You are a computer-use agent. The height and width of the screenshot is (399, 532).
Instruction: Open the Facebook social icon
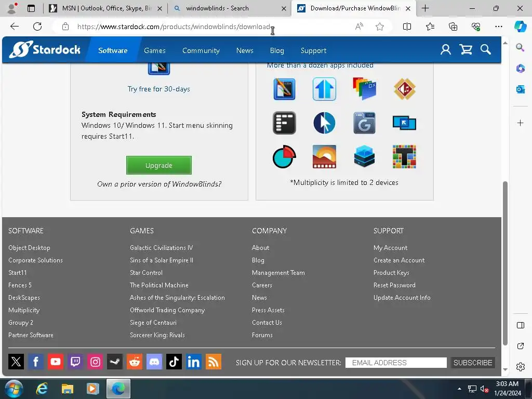pyautogui.click(x=36, y=362)
